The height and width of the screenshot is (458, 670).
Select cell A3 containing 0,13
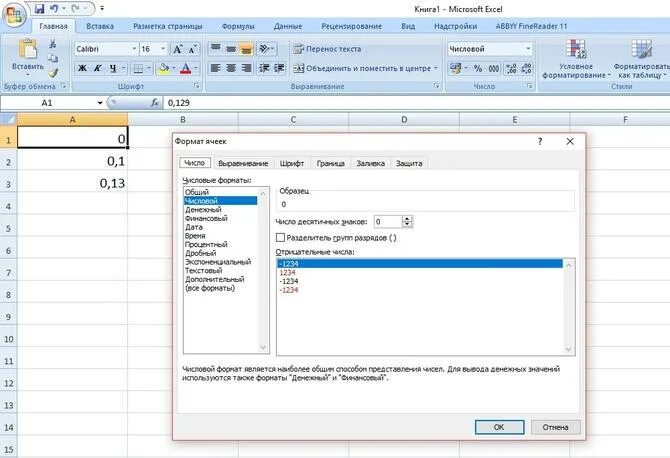tap(72, 183)
